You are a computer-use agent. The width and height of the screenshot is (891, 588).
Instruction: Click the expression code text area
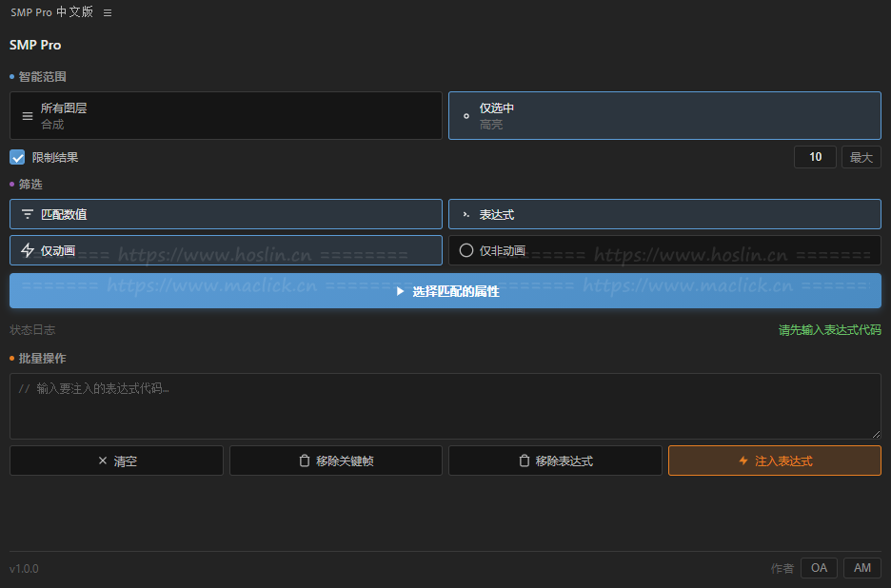click(x=445, y=406)
